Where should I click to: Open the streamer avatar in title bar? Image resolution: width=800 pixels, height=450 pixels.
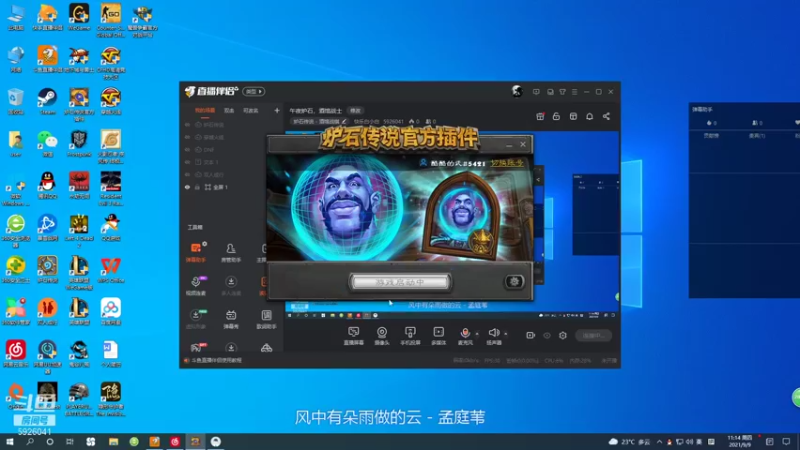coord(517,91)
